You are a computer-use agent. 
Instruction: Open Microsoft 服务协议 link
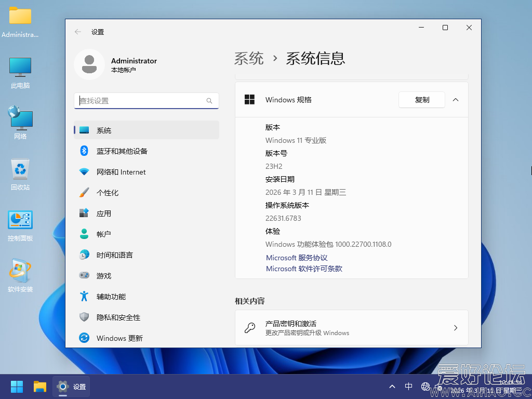[297, 258]
